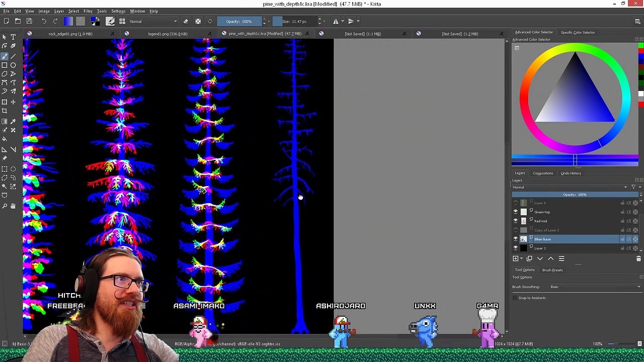This screenshot has height=362, width=644.
Task: Switch to rock_edge01.png document tab
Action: pyautogui.click(x=70, y=34)
